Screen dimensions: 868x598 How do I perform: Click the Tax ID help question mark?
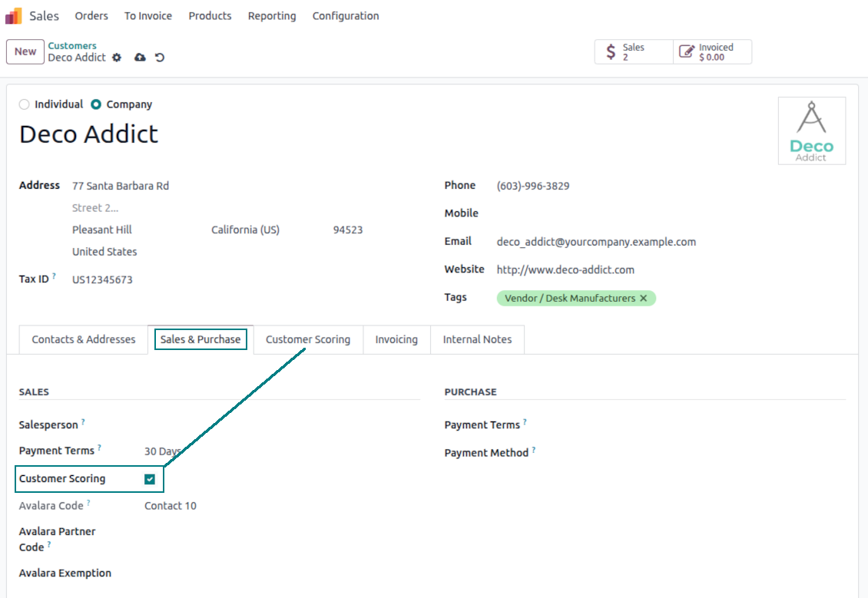pyautogui.click(x=54, y=276)
